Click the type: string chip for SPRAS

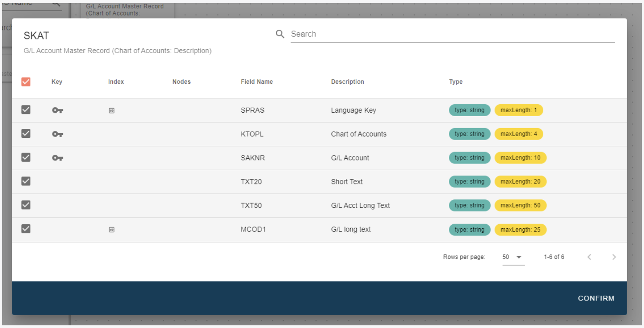coord(469,110)
